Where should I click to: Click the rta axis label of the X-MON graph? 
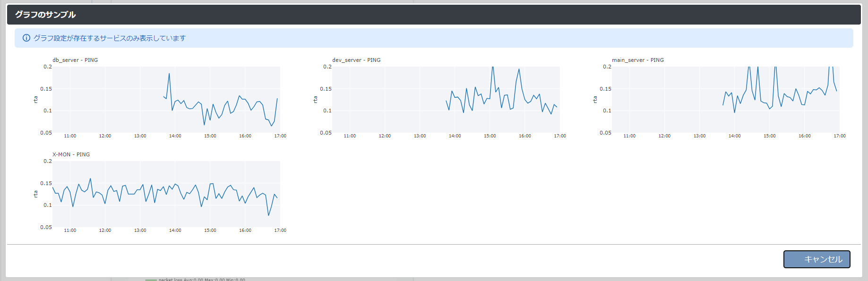35,194
